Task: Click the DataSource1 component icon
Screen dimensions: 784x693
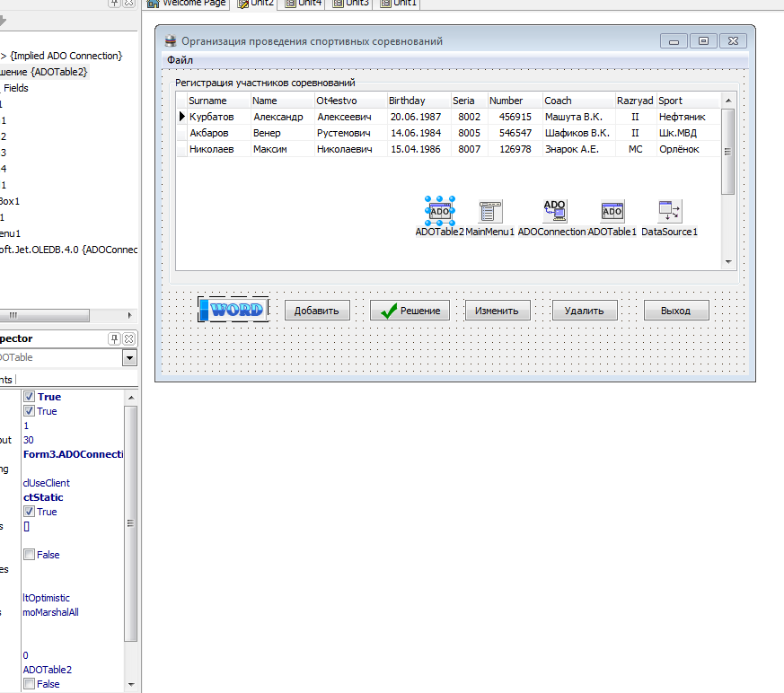Action: pyautogui.click(x=670, y=211)
